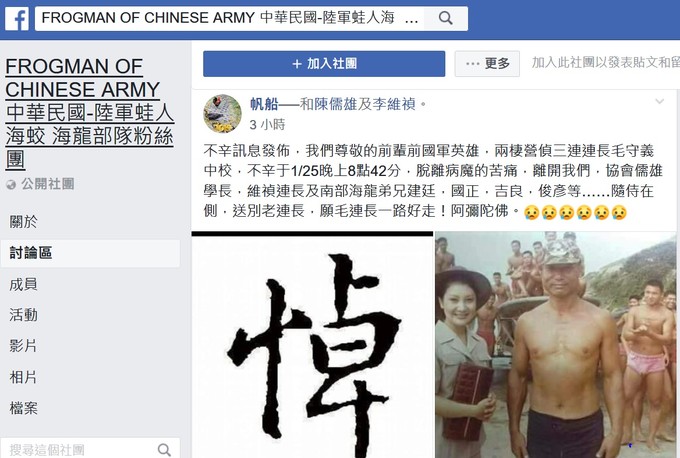Click the plus icon on 加入社團 button
Image resolution: width=680 pixels, height=458 pixels.
(x=297, y=64)
